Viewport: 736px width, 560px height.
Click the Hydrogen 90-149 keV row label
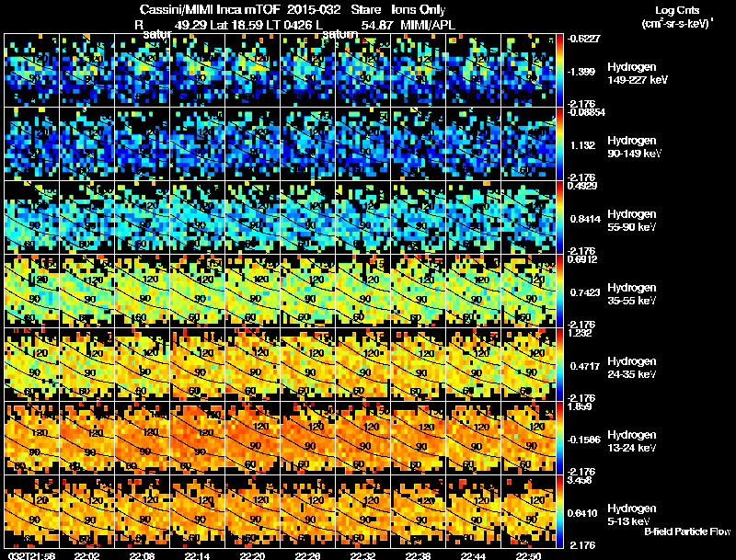coord(634,147)
